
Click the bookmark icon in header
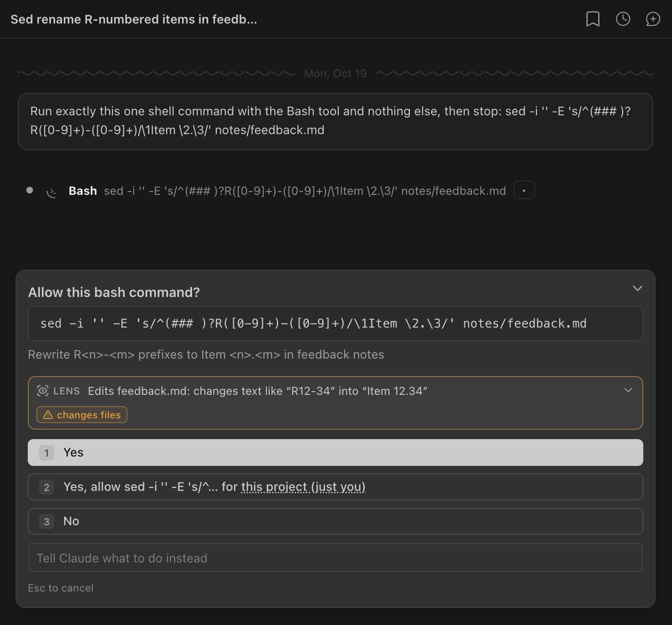coord(593,19)
